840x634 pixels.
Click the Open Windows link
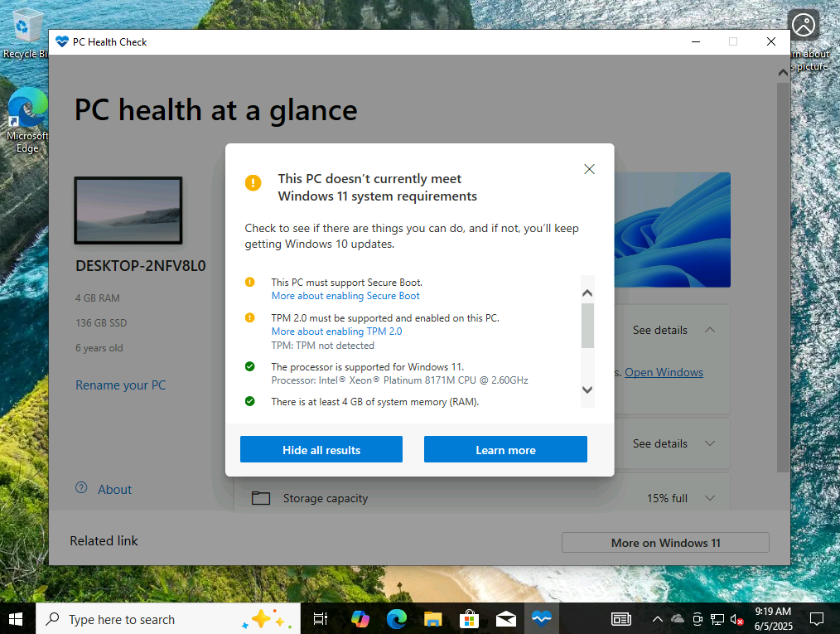click(x=664, y=372)
